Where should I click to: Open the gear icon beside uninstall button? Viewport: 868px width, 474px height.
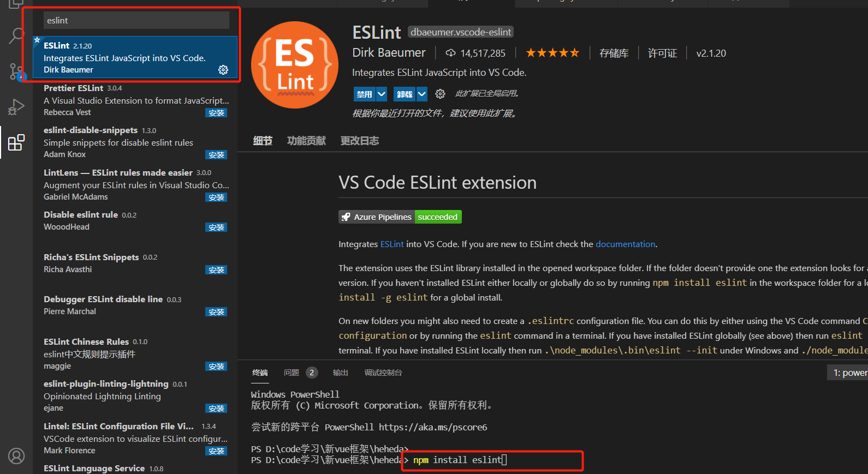click(x=440, y=94)
